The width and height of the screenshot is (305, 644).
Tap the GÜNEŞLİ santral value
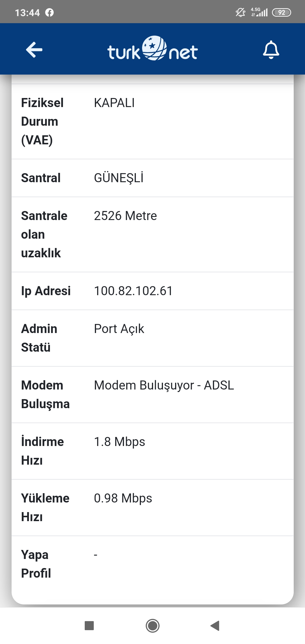pos(119,178)
